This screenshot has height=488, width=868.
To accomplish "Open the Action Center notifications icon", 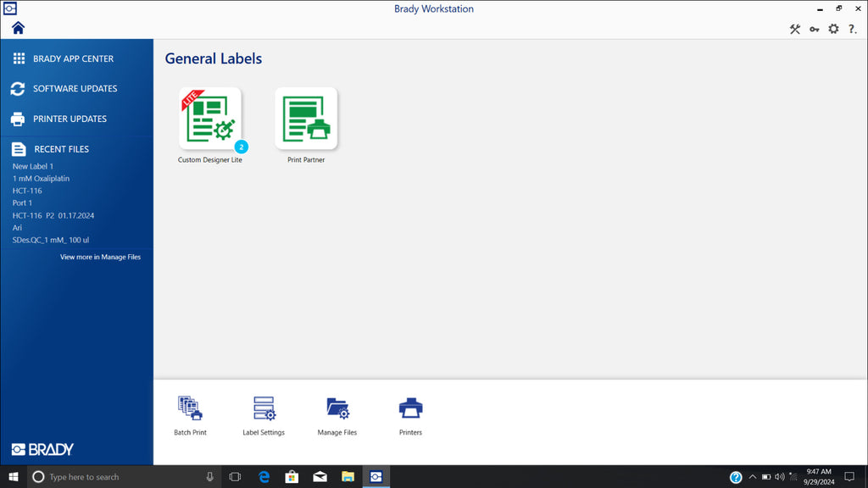I will coord(849,476).
